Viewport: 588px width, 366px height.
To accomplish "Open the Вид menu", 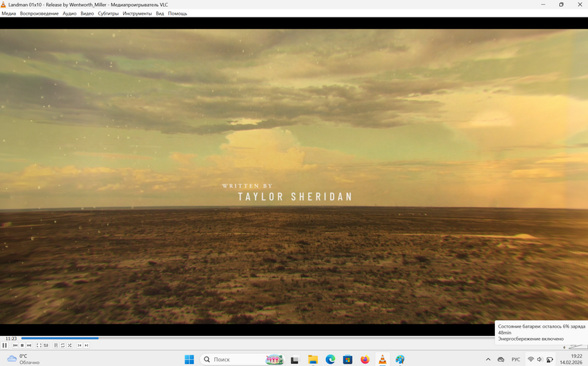I will [160, 13].
